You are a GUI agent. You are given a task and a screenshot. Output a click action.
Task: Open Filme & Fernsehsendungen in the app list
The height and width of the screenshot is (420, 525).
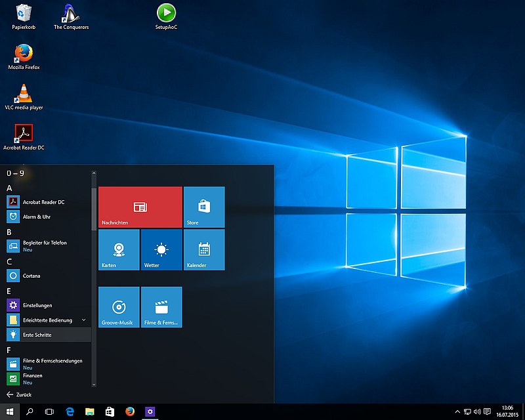tap(49, 364)
